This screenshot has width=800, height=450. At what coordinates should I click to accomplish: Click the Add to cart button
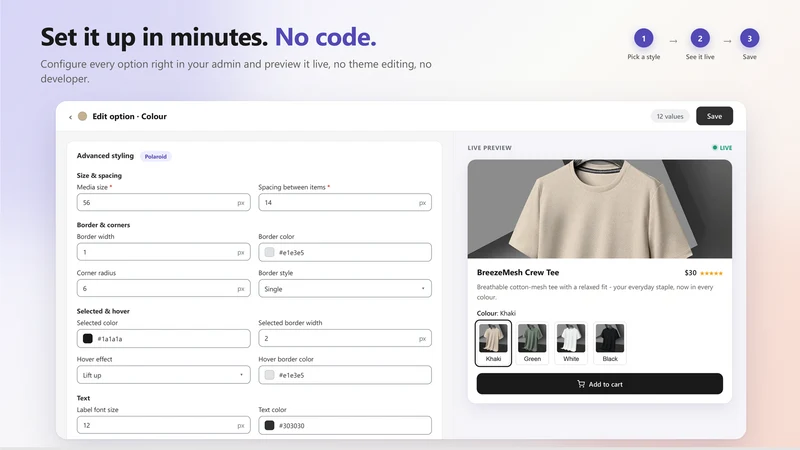point(599,384)
